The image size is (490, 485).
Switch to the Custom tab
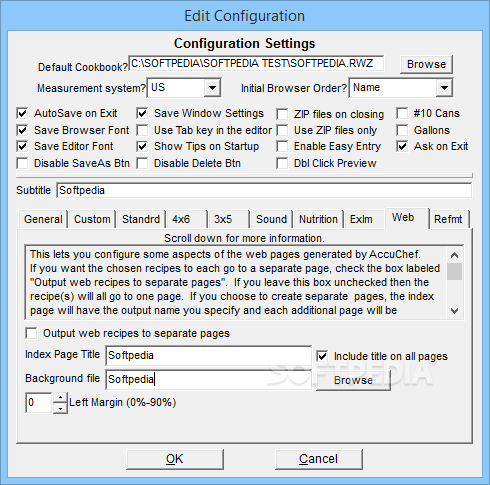point(92,219)
